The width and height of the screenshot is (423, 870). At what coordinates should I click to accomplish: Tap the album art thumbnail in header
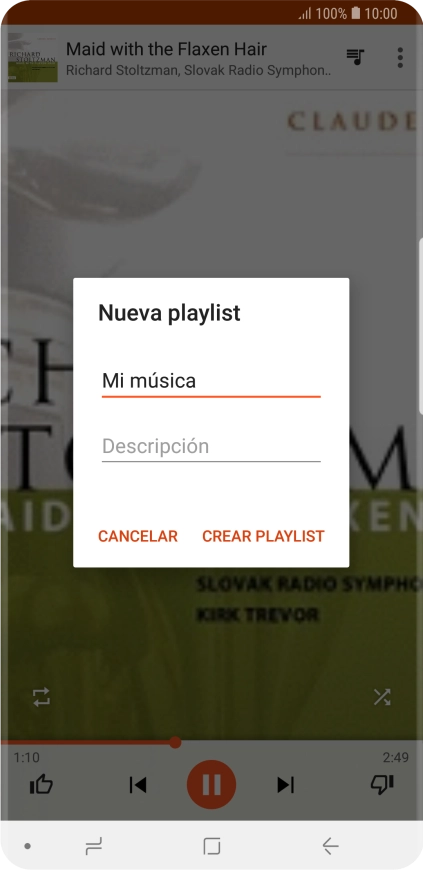33,57
